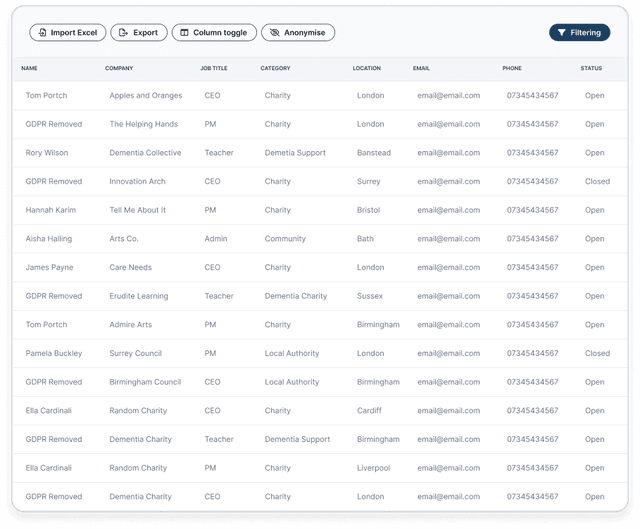This screenshot has height=529, width=640.
Task: Click the Cardiff location cell
Action: [x=369, y=411]
